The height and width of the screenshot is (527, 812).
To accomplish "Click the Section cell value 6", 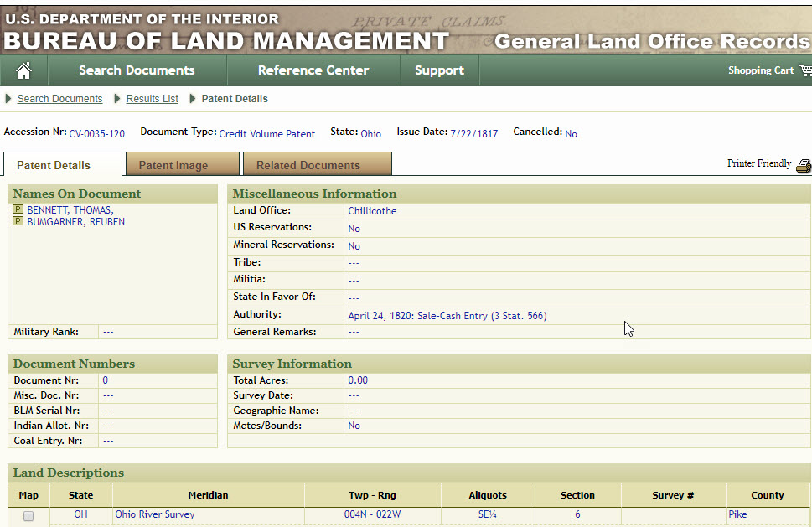I will point(577,514).
